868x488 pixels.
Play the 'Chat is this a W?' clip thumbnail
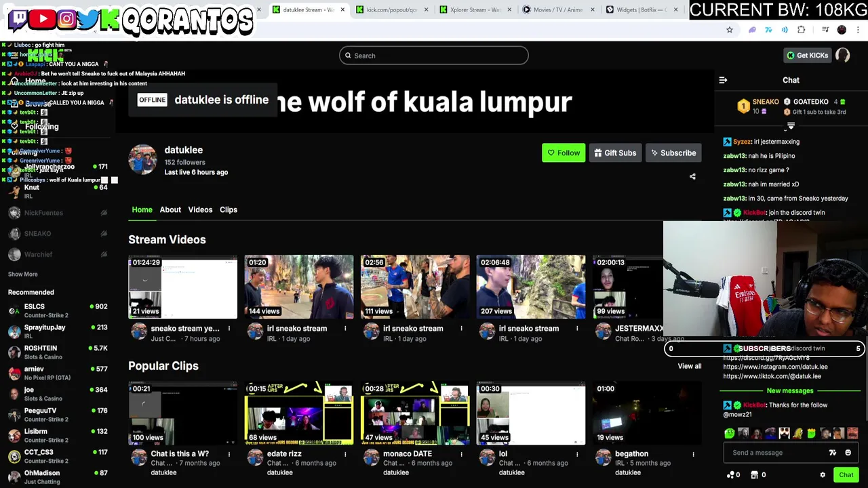(183, 413)
